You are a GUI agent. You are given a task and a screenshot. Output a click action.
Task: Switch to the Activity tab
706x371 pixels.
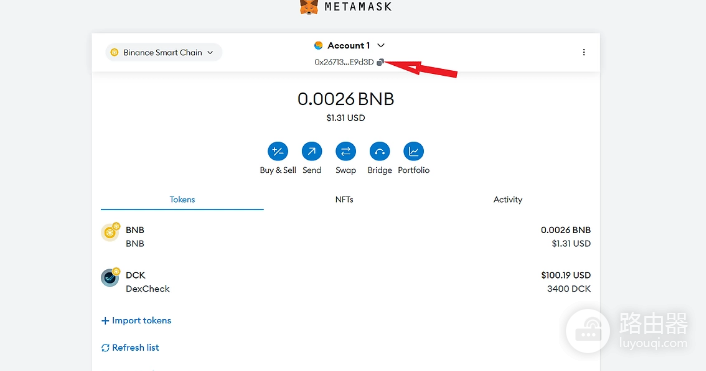(x=507, y=199)
